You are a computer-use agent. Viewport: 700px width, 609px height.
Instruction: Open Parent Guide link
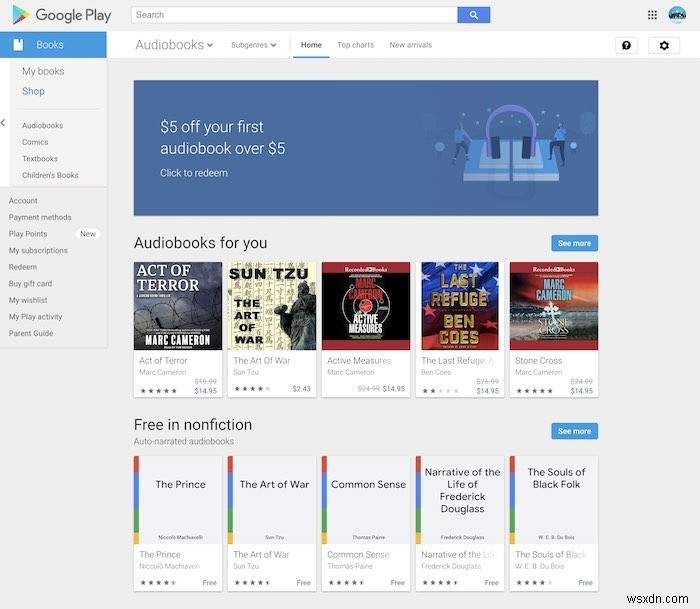31,333
